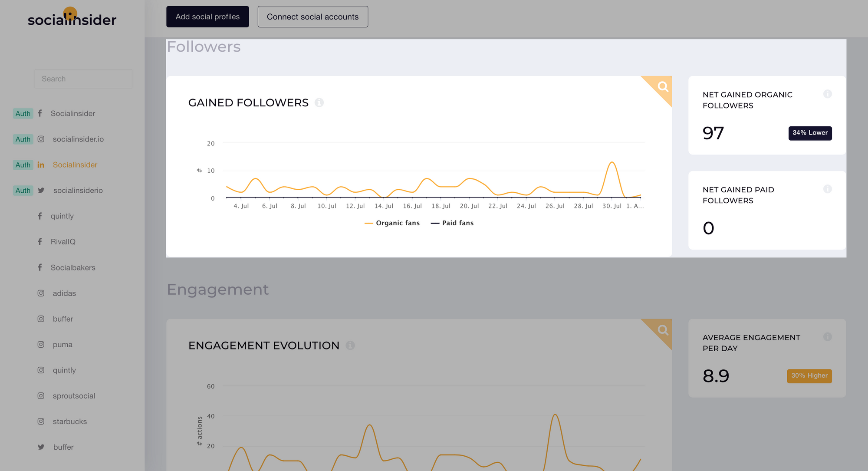This screenshot has width=868, height=471.
Task: Open the buffer Twitter profile
Action: point(63,447)
